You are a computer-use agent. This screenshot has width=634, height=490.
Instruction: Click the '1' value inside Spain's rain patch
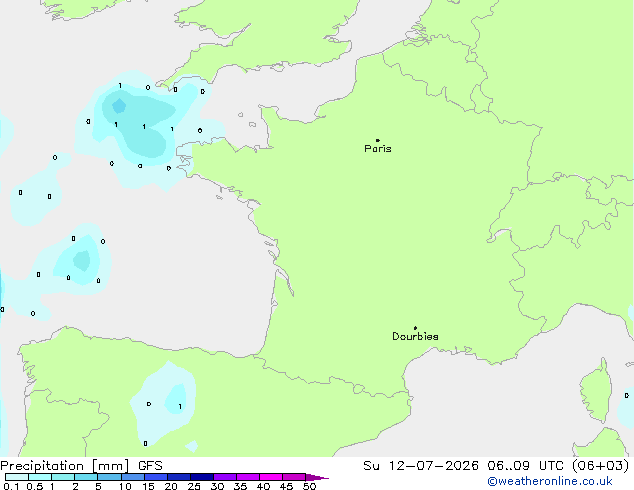(180, 406)
